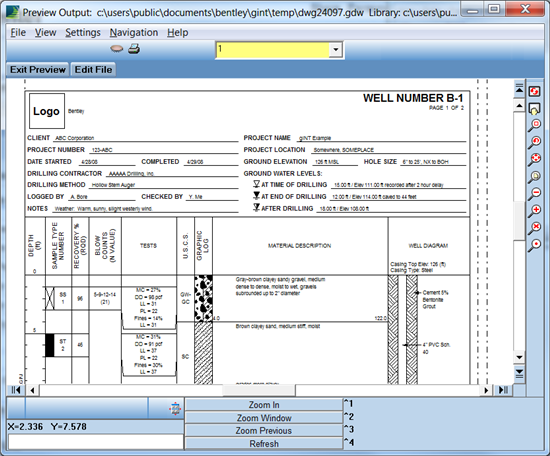Open the Settings menu
The width and height of the screenshot is (550, 456).
[x=83, y=33]
